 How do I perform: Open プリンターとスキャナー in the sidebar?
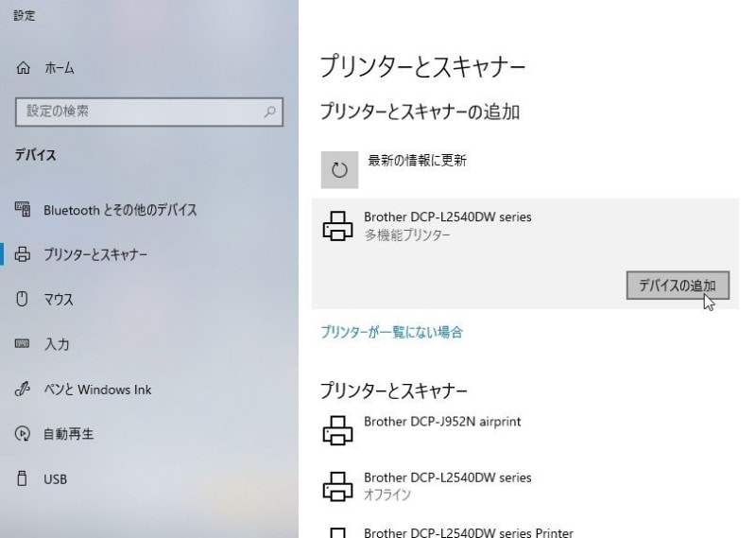tap(95, 254)
